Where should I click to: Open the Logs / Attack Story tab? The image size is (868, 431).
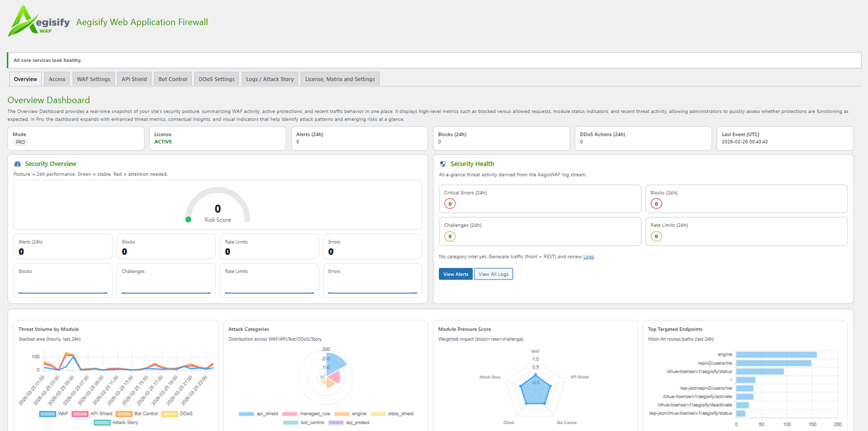(270, 79)
